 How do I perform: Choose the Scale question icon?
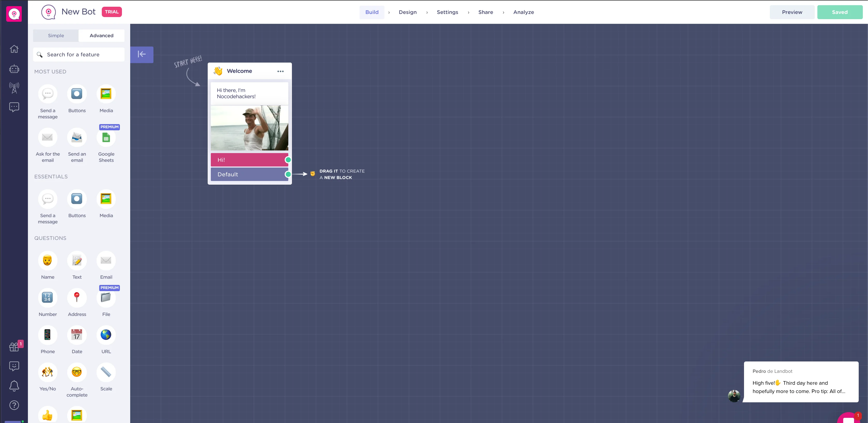pyautogui.click(x=106, y=372)
